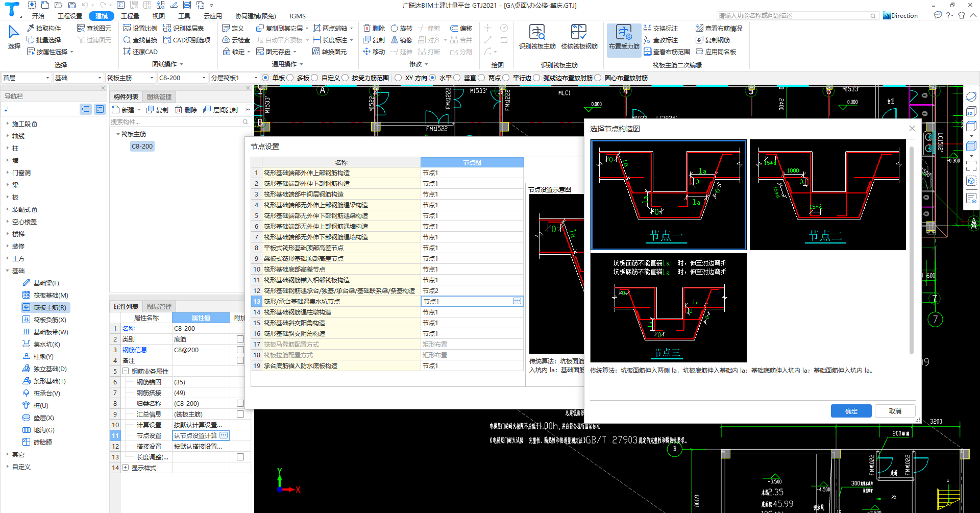The width and height of the screenshot is (980, 513).
Task: Switch to 图纸管理 tab
Action: (159, 96)
